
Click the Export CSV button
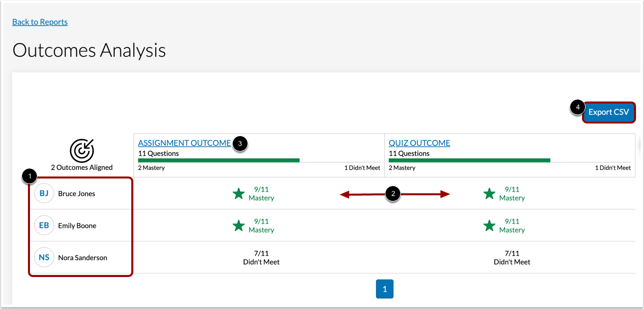coord(609,112)
